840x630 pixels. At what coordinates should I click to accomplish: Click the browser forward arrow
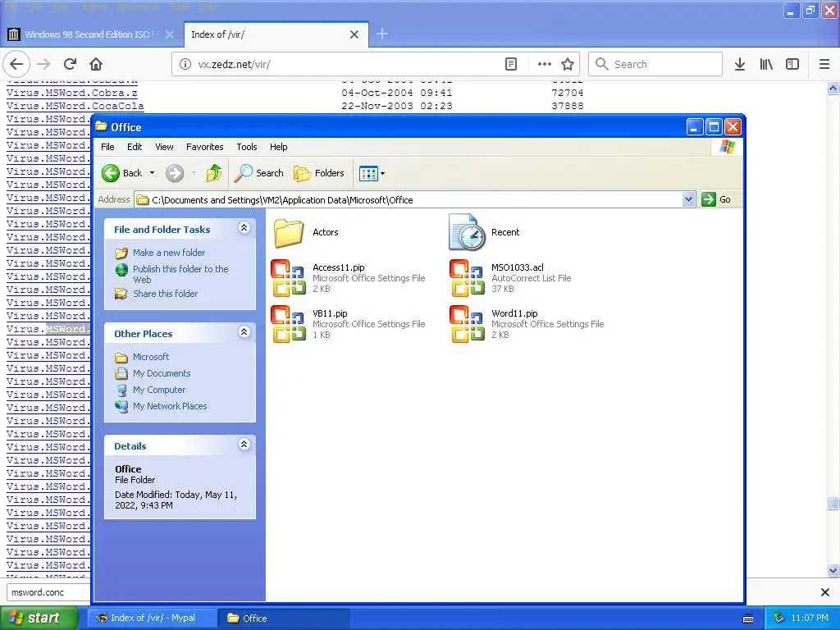point(43,64)
